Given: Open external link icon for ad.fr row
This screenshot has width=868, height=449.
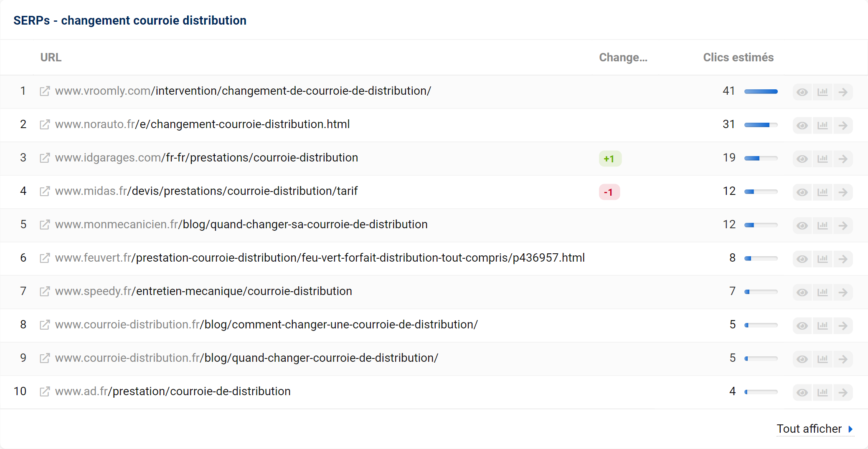Looking at the screenshot, I should (45, 391).
